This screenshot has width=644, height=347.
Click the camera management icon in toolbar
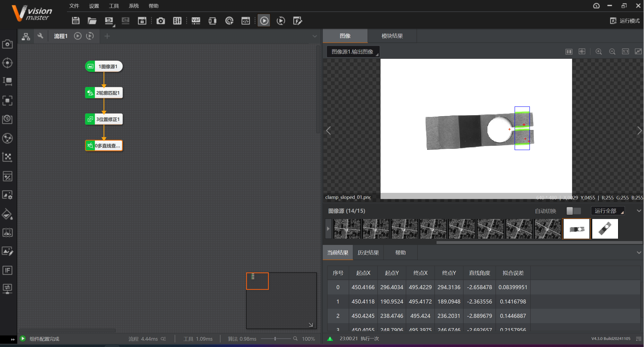(161, 21)
